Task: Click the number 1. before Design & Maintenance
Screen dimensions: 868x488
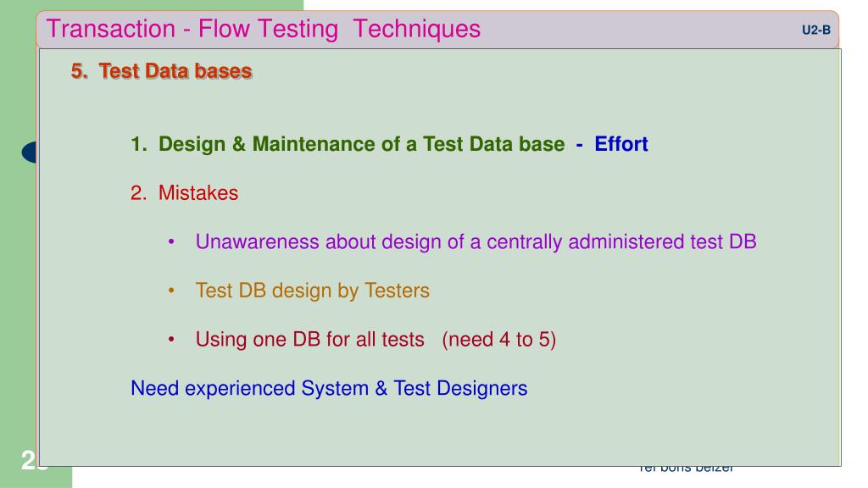Action: pos(139,144)
